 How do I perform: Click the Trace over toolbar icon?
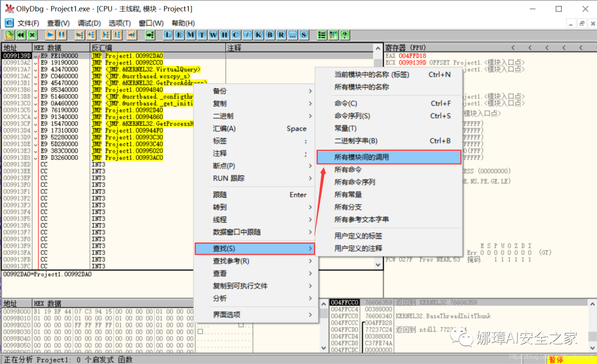(x=117, y=35)
